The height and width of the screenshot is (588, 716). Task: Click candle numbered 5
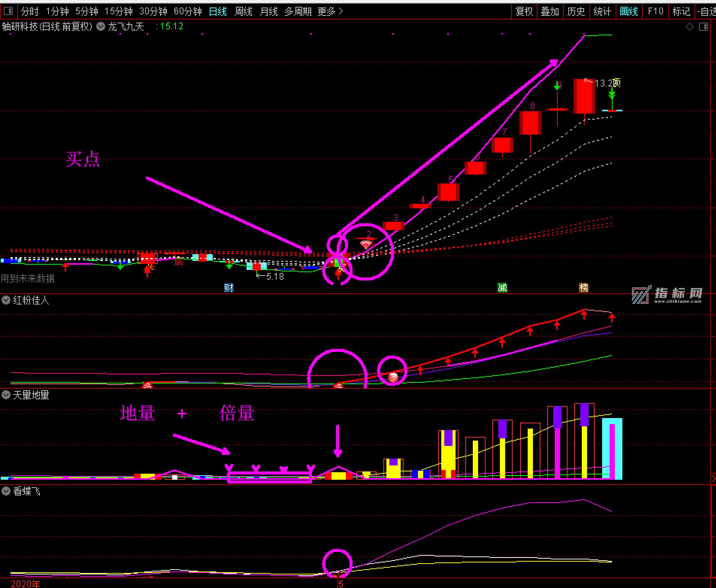point(448,192)
